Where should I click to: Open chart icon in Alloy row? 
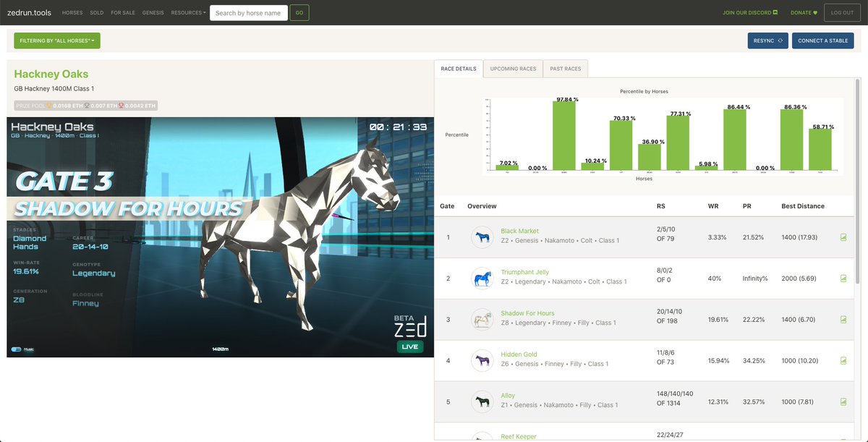click(844, 401)
